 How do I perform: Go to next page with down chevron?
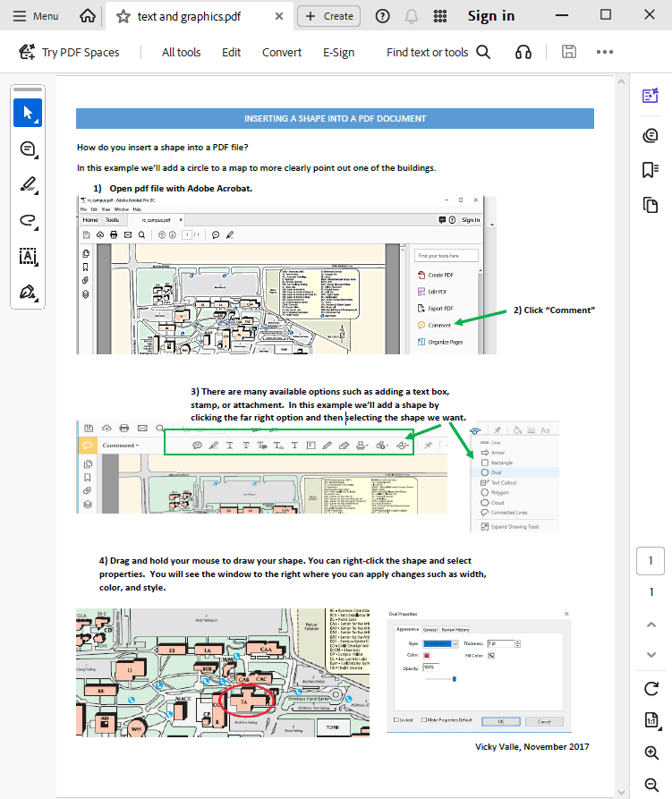point(651,655)
